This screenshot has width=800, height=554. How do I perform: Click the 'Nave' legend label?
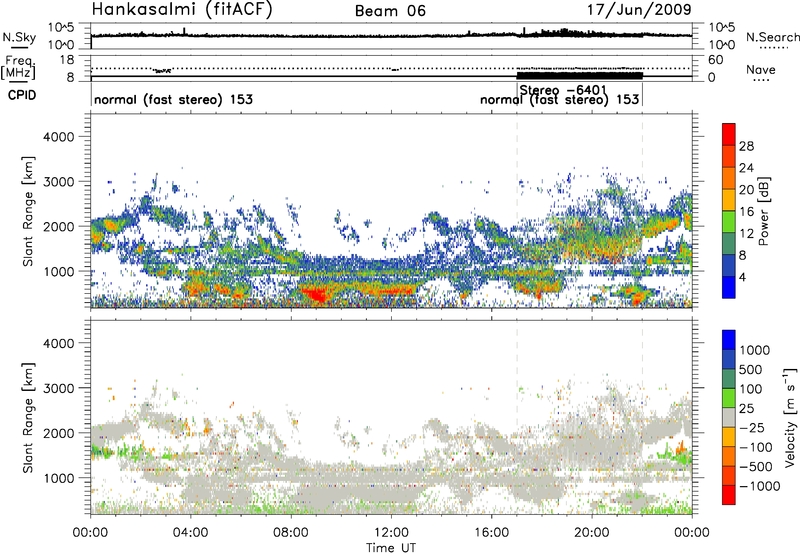tap(761, 69)
